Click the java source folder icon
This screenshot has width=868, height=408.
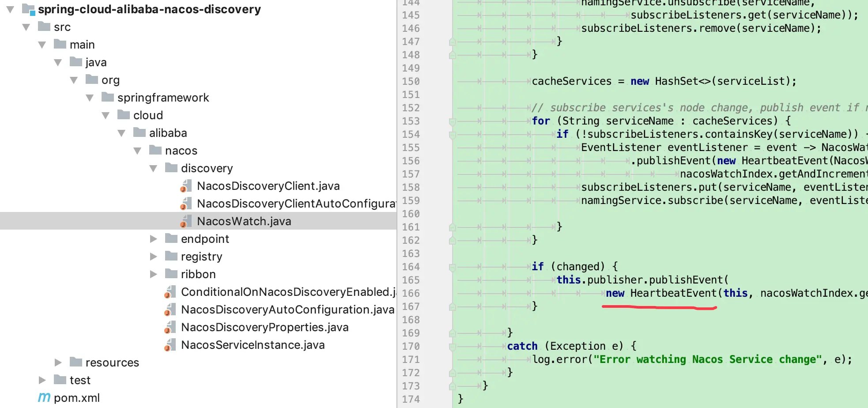click(x=76, y=62)
